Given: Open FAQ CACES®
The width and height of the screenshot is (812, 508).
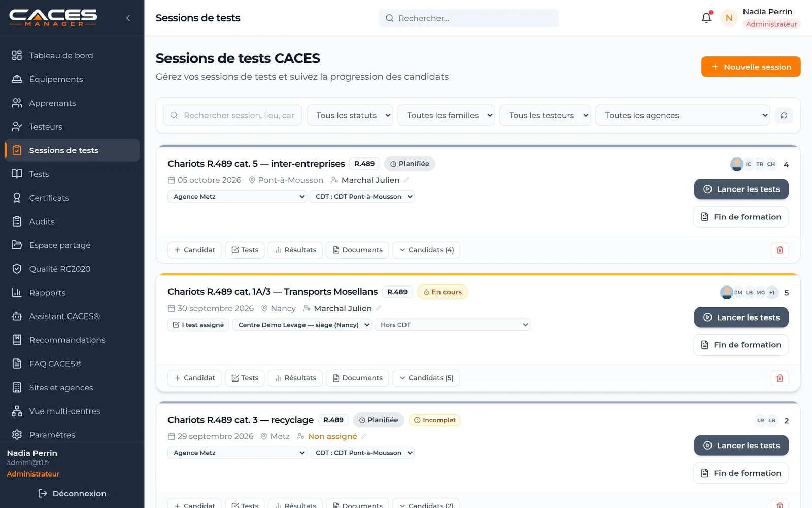Looking at the screenshot, I should tap(72, 364).
